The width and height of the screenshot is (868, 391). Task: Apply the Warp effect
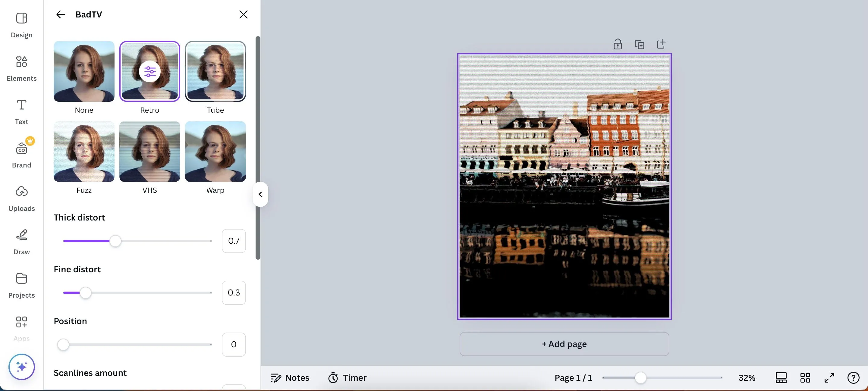click(215, 152)
